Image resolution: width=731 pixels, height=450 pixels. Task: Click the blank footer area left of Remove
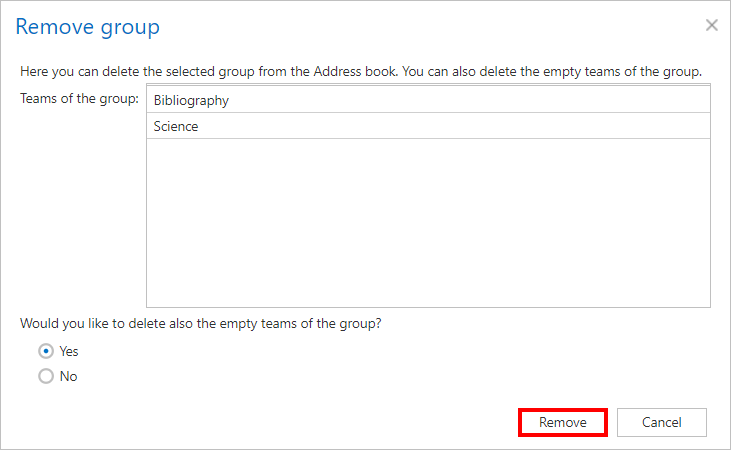pyautogui.click(x=260, y=422)
